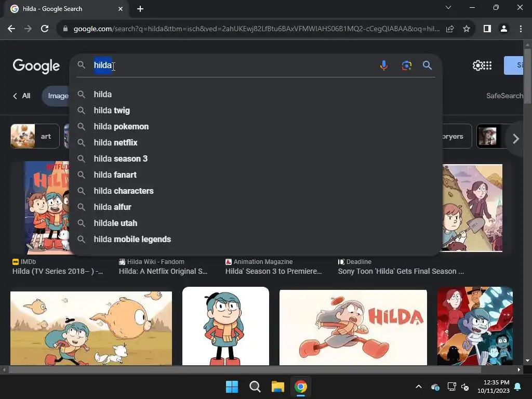This screenshot has height=399, width=532.
Task: Share this page from address bar
Action: (450, 29)
